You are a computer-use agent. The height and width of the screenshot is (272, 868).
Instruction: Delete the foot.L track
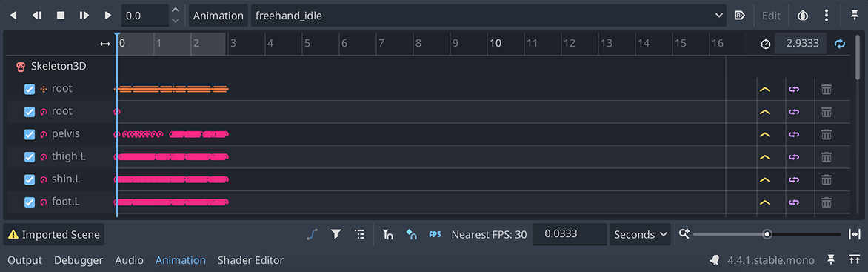point(826,202)
